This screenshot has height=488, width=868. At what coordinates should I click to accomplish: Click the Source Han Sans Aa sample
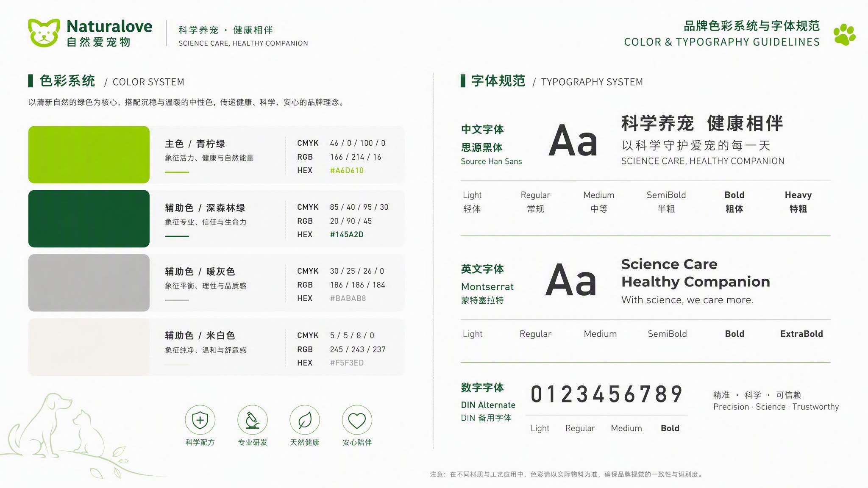coord(573,141)
